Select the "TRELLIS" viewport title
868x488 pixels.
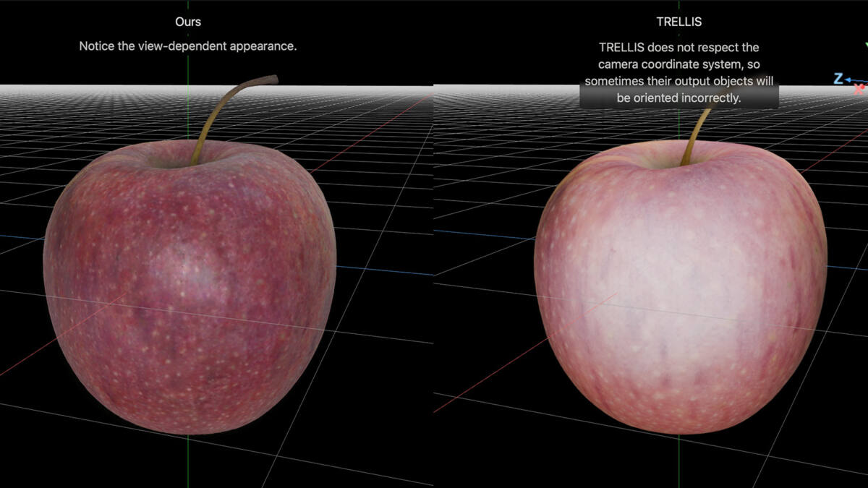point(678,22)
